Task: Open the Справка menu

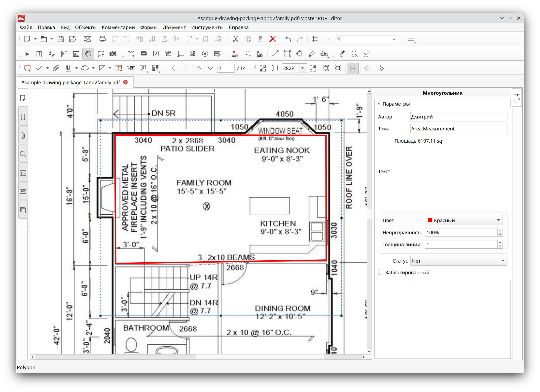Action: click(239, 27)
